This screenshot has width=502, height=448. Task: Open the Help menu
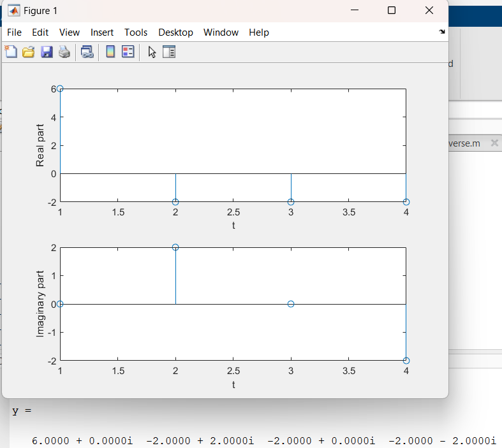[259, 33]
